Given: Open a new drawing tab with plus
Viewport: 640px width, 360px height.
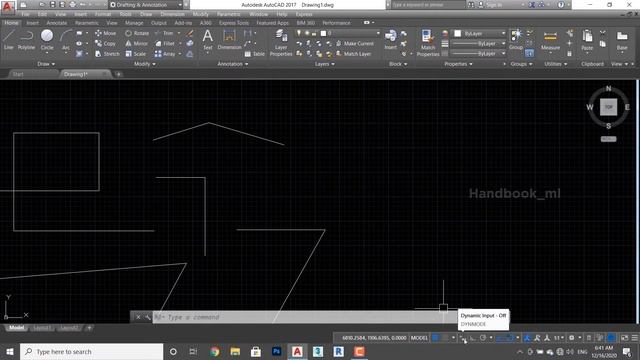Looking at the screenshot, I should click(118, 74).
